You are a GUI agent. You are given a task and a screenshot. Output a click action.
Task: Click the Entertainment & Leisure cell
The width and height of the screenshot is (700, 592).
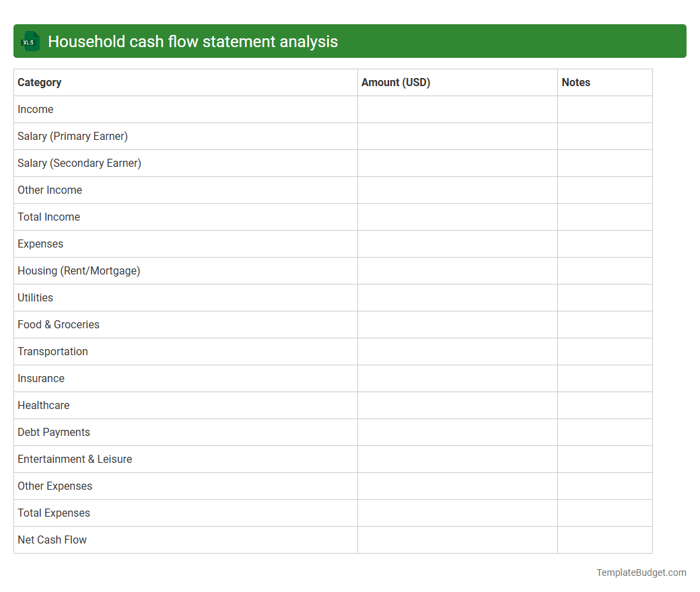click(75, 459)
